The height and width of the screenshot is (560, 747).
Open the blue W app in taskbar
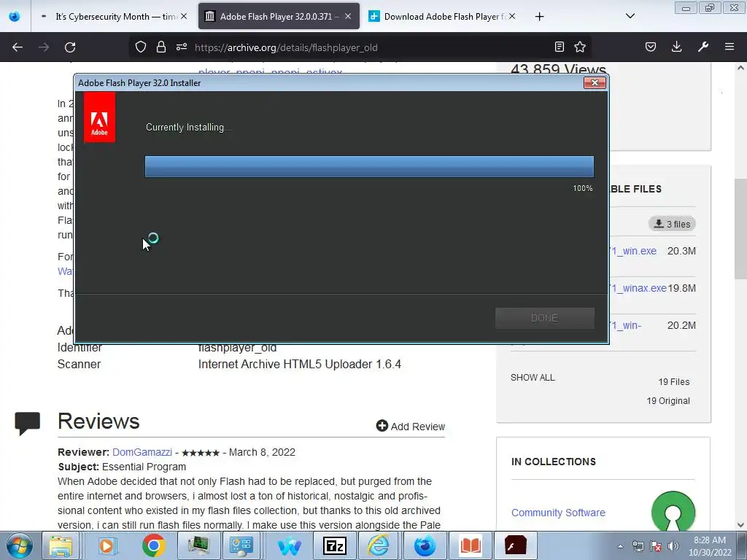click(x=289, y=545)
